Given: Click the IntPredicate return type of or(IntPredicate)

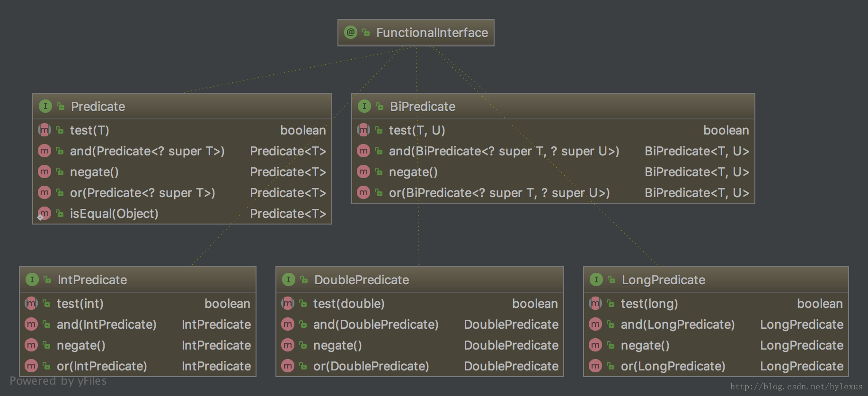Looking at the screenshot, I should [x=216, y=366].
